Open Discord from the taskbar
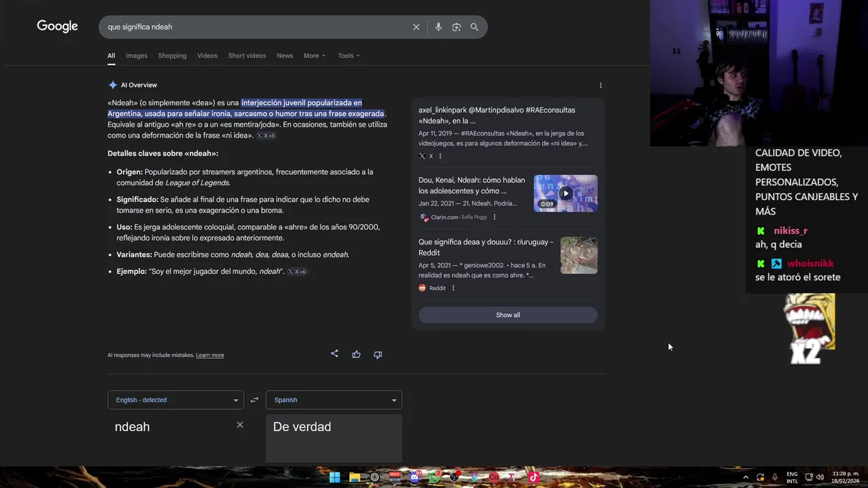The image size is (868, 488). click(415, 477)
